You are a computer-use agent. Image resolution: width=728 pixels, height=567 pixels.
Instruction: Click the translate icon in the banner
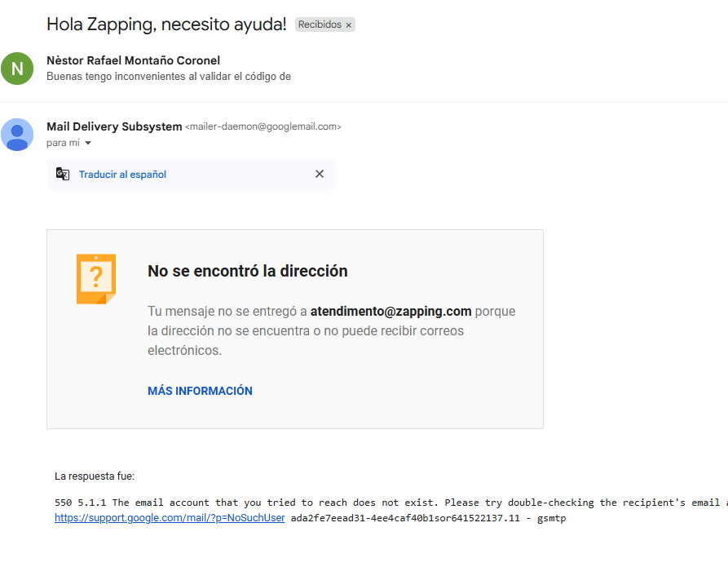(63, 174)
